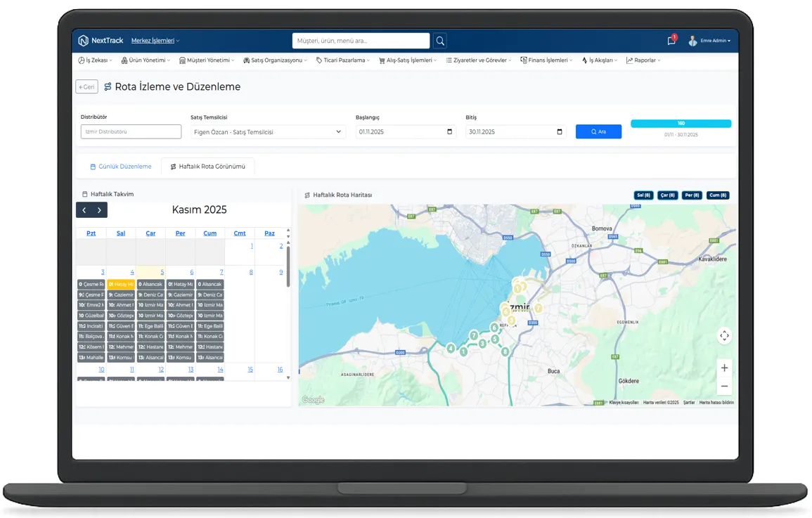Image resolution: width=812 pixels, height=518 pixels.
Task: Switch to Günlük Düzenleme tab
Action: [x=120, y=167]
